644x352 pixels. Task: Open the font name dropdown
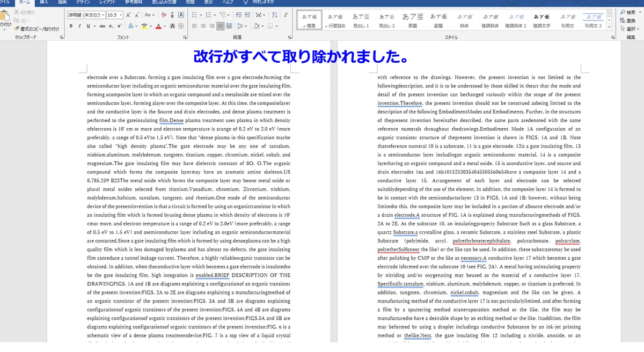click(102, 15)
